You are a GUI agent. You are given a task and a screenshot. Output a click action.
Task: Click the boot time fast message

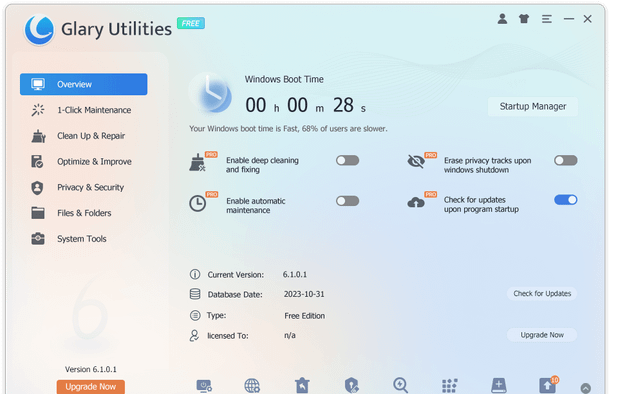(x=288, y=128)
